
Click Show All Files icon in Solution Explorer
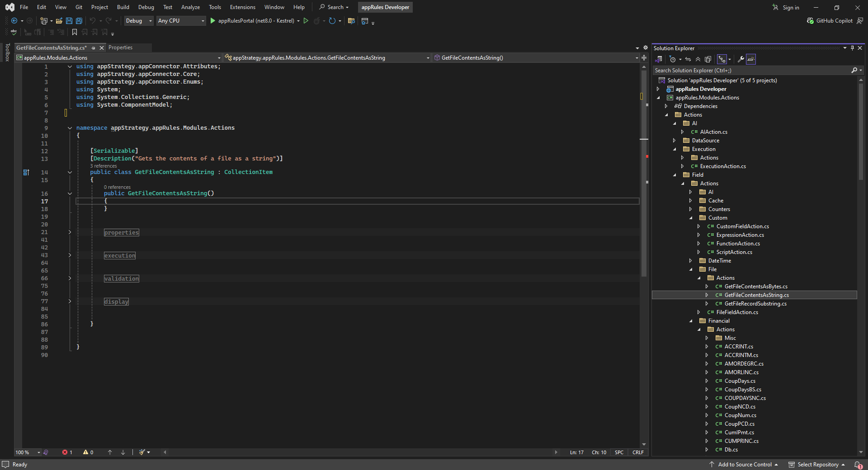coord(708,59)
